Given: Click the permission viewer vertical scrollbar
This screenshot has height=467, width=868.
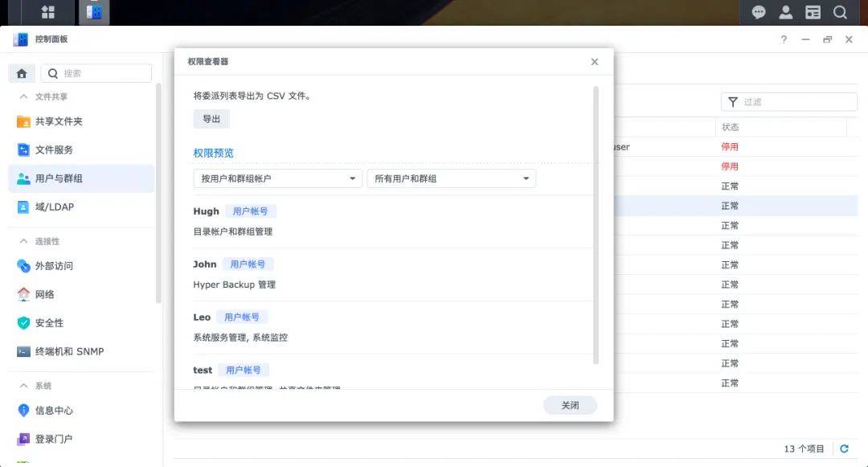Looking at the screenshot, I should pos(596,225).
